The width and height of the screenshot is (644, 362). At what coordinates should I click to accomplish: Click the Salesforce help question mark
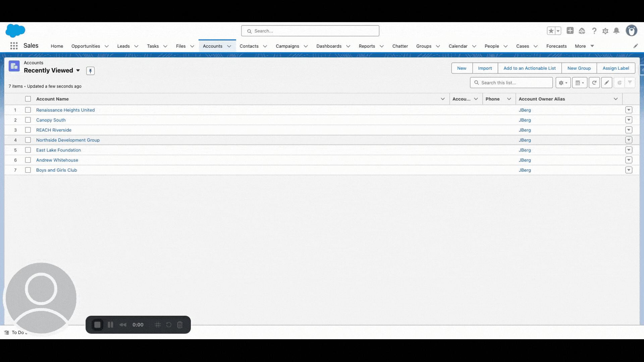coord(594,31)
